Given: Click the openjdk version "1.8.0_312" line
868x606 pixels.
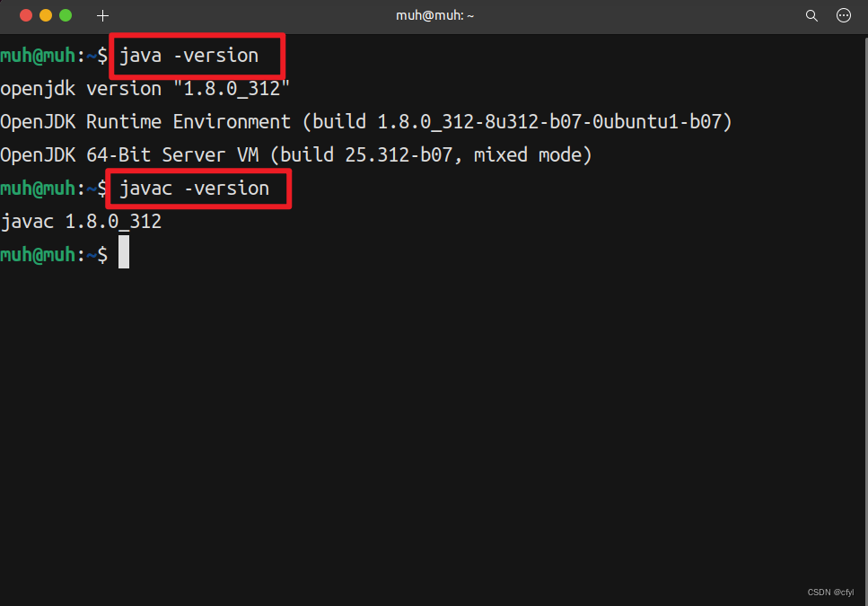Looking at the screenshot, I should point(145,89).
